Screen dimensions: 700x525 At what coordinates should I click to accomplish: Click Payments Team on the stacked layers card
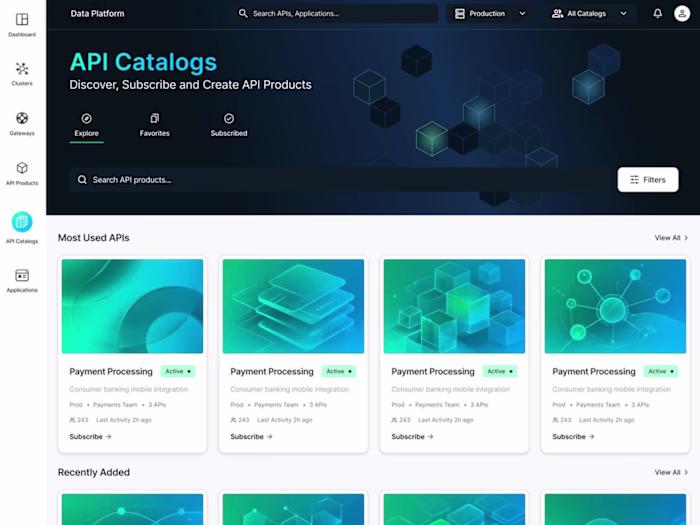pos(276,405)
